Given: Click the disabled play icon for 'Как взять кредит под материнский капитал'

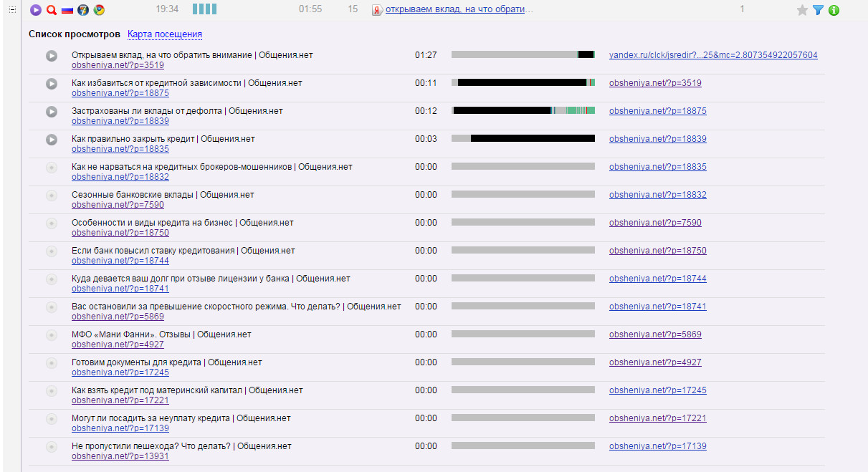Looking at the screenshot, I should (52, 391).
